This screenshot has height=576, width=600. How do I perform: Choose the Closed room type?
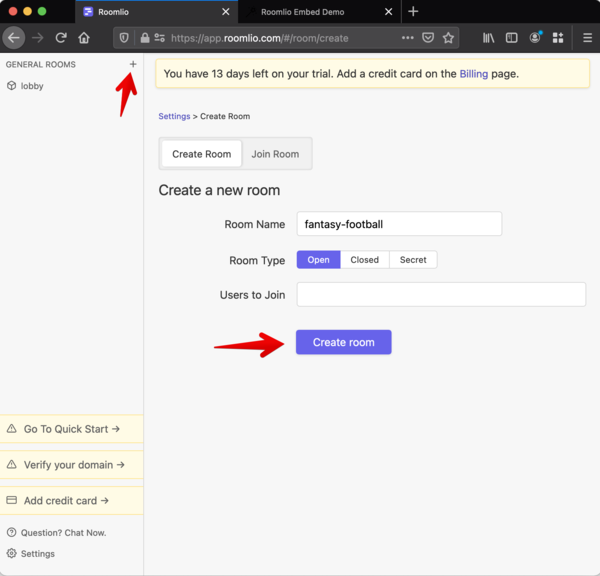coord(364,260)
